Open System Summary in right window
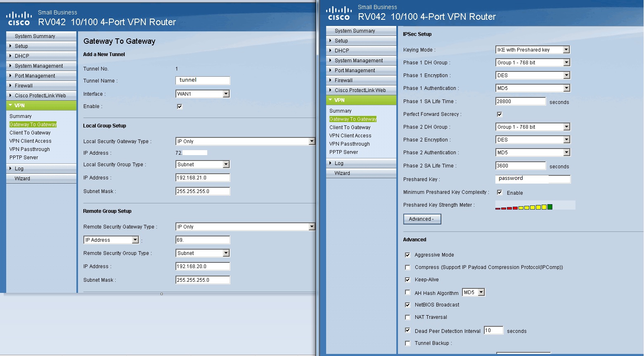644x356 pixels. coord(361,31)
